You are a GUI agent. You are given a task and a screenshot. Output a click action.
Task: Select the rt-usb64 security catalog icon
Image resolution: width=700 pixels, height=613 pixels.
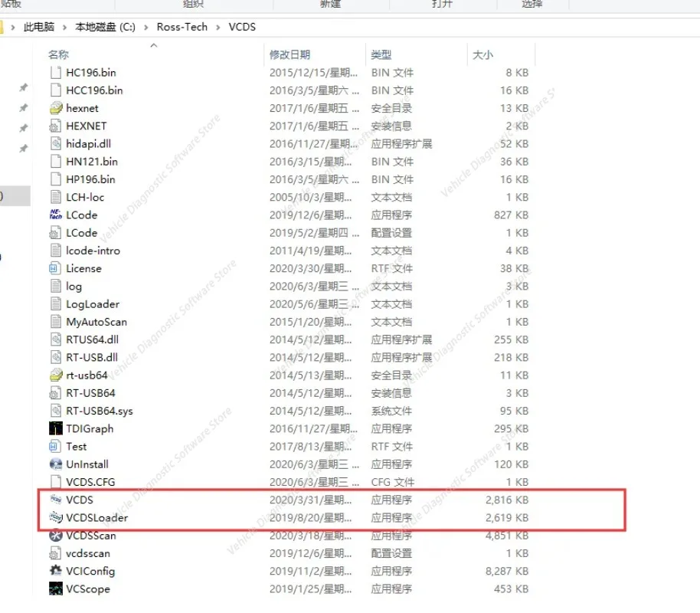(x=56, y=375)
